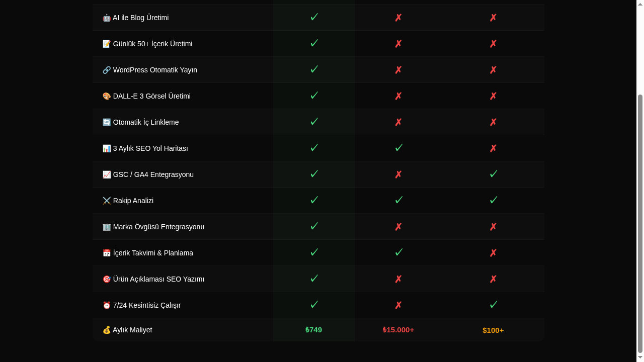Click the bar chart icon for 3 Aylık SEO Yol Haritası

point(107,148)
